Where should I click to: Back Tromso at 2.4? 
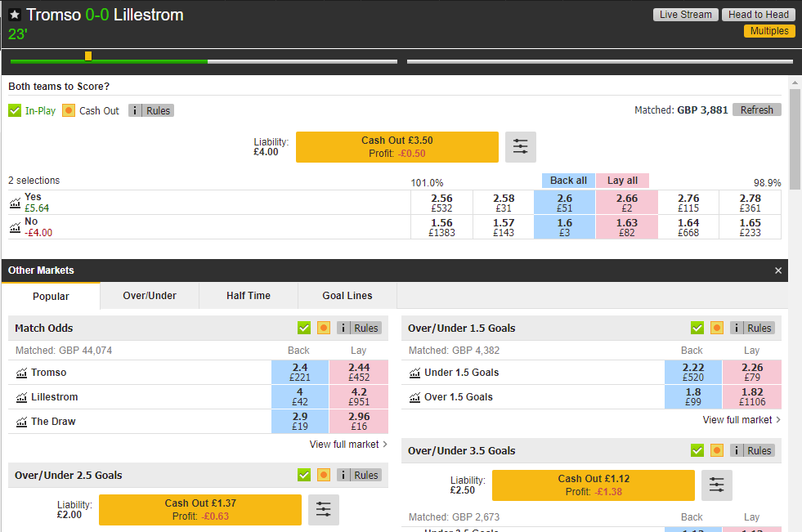point(300,372)
